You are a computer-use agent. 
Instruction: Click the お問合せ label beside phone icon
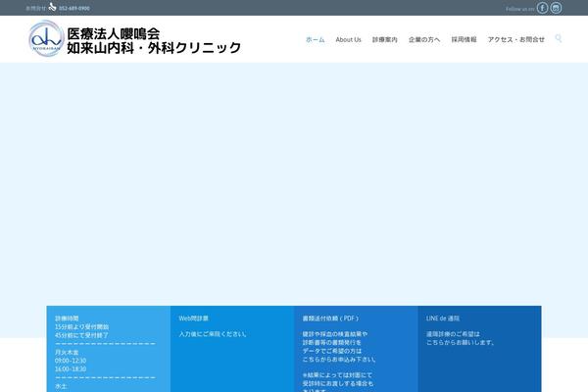click(x=36, y=8)
